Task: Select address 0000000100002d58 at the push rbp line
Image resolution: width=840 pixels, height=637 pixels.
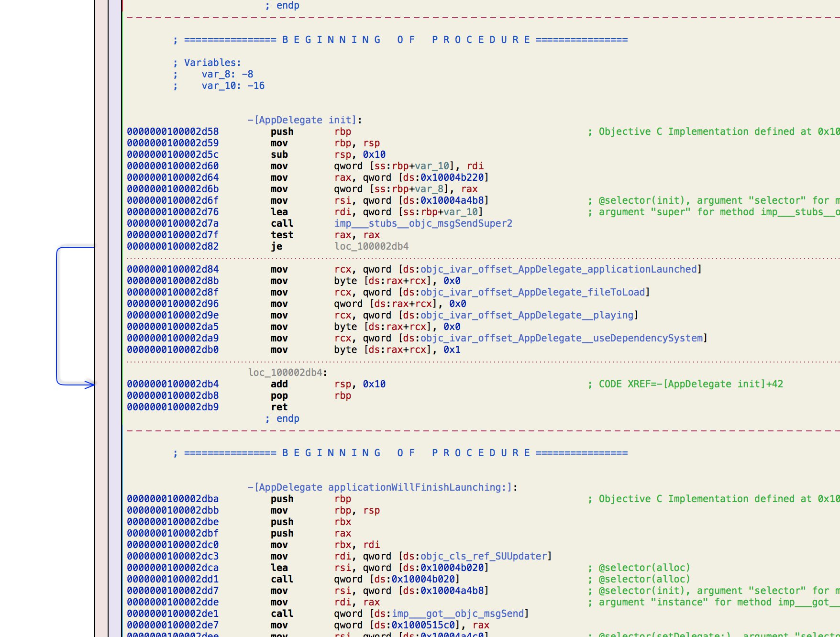Action: point(173,132)
